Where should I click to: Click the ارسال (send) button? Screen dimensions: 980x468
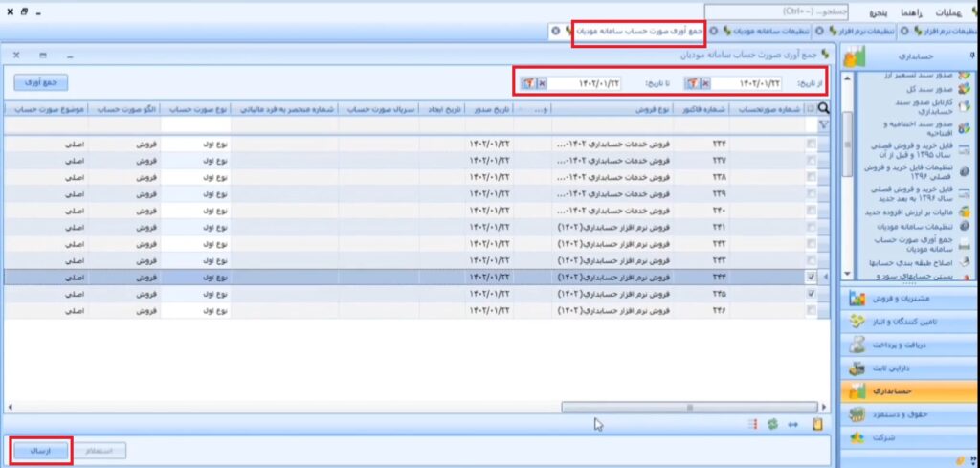click(x=40, y=451)
